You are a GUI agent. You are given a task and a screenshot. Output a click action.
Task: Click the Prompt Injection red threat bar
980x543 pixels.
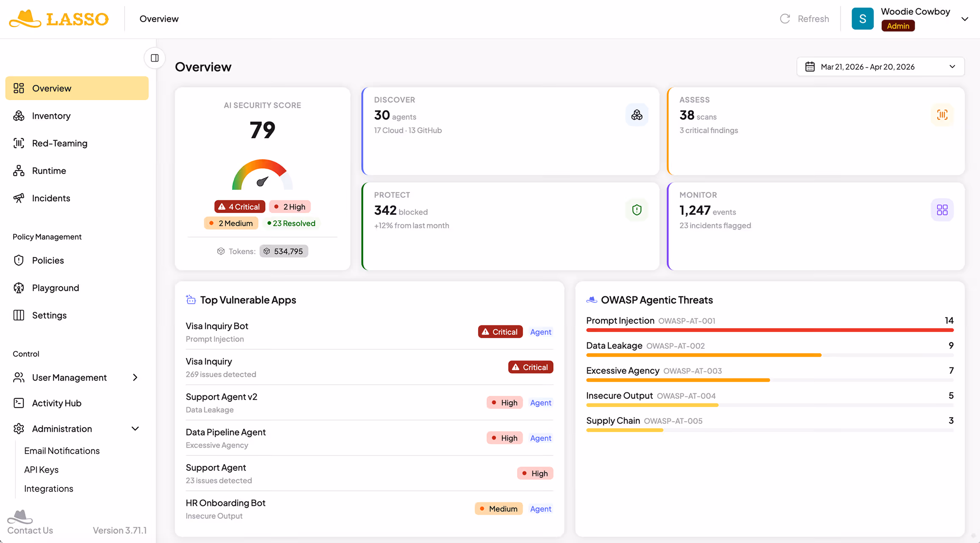tap(770, 330)
